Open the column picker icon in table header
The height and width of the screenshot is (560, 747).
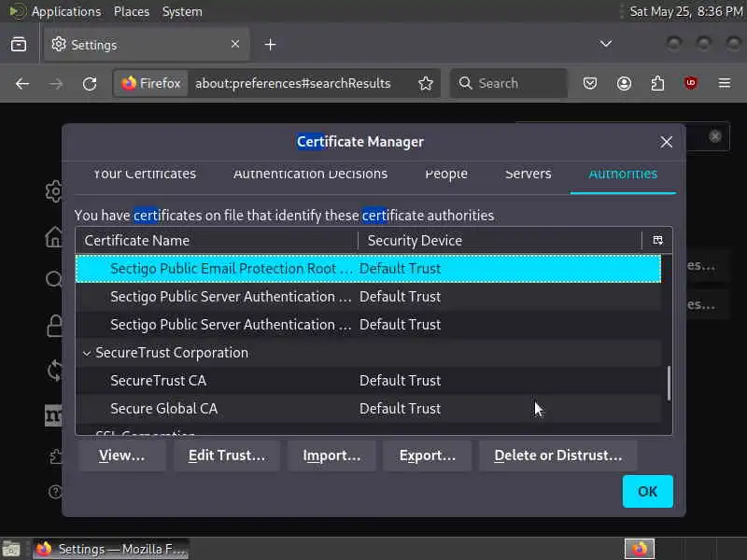[657, 241]
